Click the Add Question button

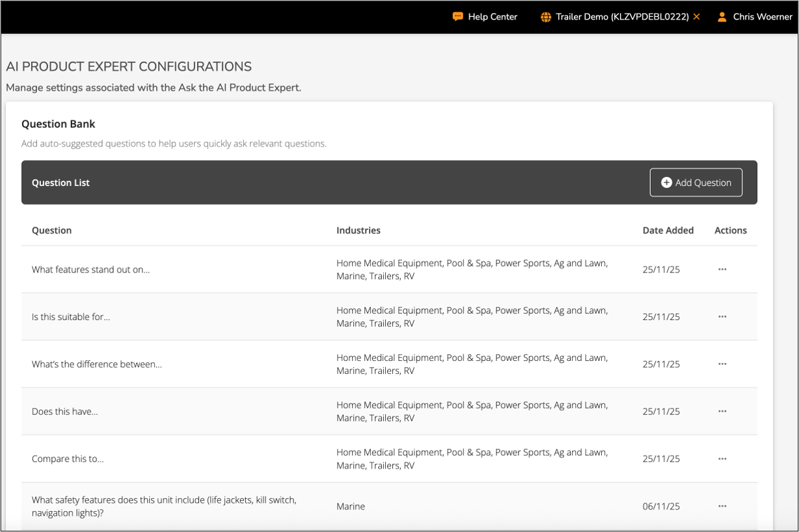pos(696,183)
